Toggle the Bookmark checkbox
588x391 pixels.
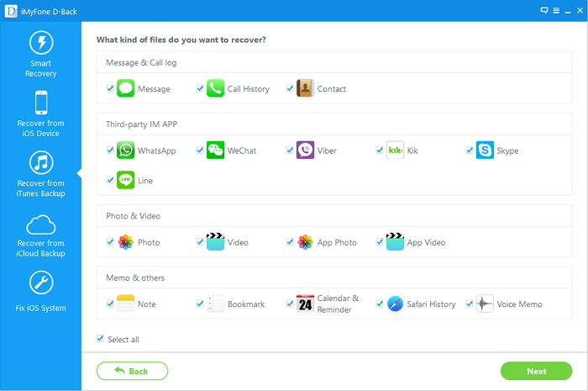(x=200, y=304)
